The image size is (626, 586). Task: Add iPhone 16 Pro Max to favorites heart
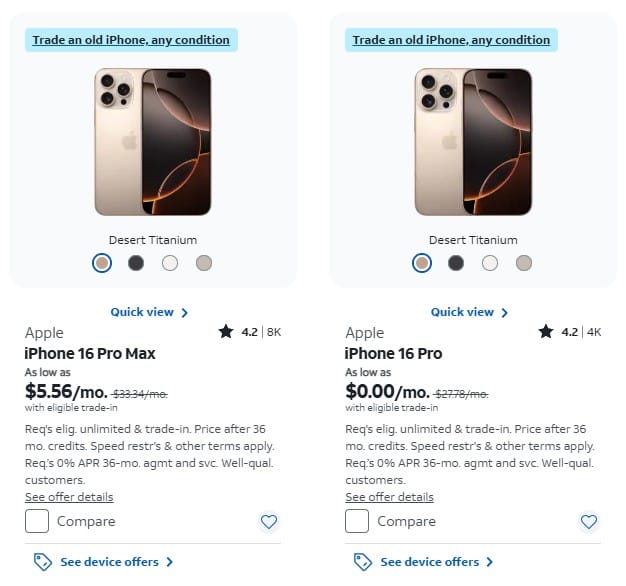click(269, 521)
